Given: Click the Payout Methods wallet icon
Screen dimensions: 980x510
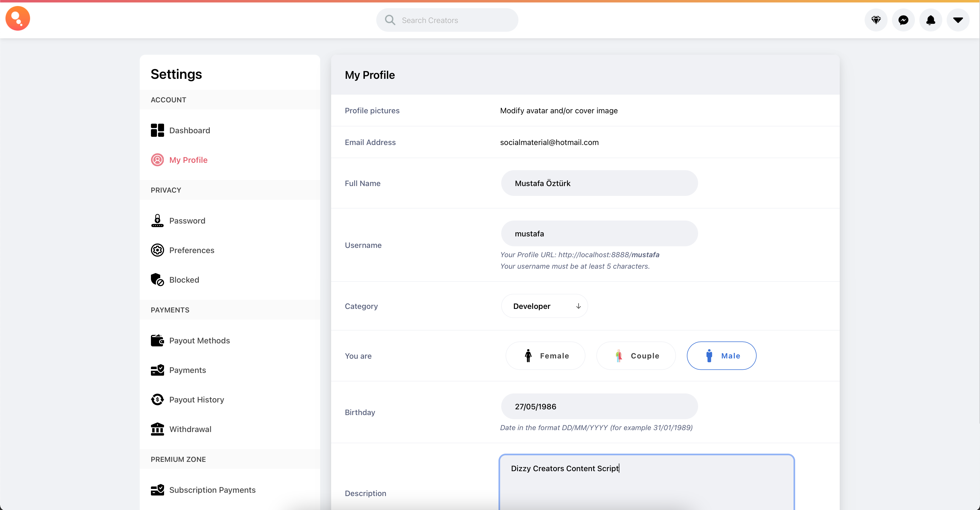Looking at the screenshot, I should pos(157,340).
